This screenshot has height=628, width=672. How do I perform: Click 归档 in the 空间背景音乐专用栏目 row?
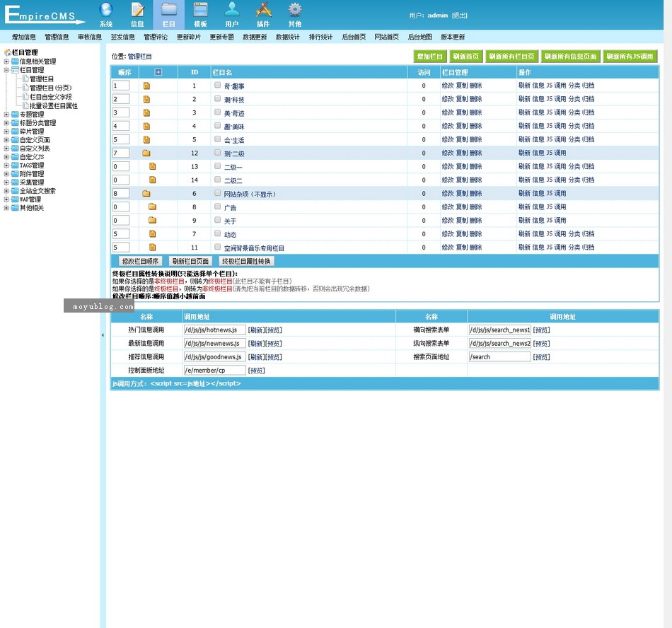pyautogui.click(x=589, y=248)
